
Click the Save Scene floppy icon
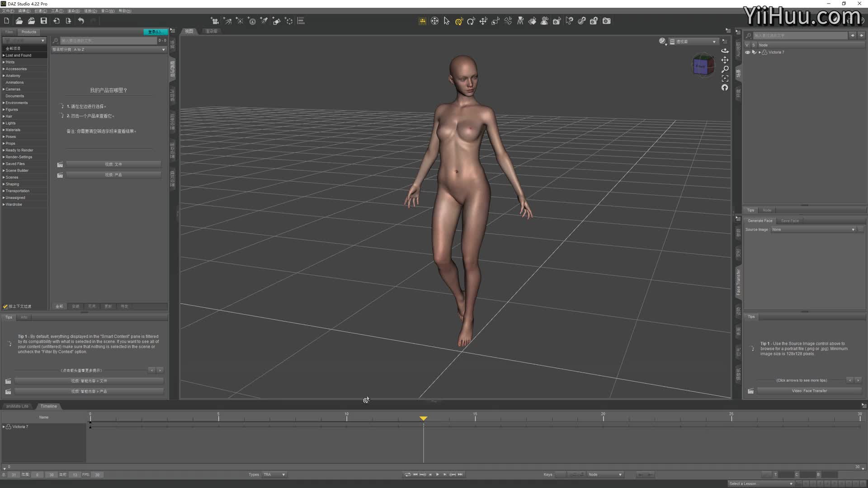point(44,21)
